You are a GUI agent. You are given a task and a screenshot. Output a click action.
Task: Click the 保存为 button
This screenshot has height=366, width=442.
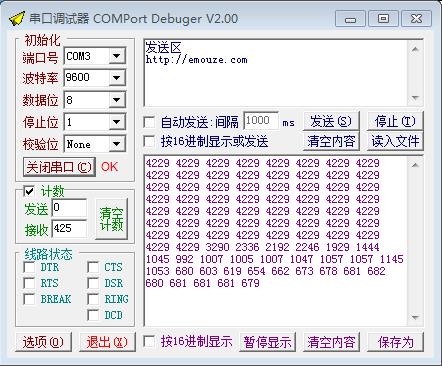395,342
